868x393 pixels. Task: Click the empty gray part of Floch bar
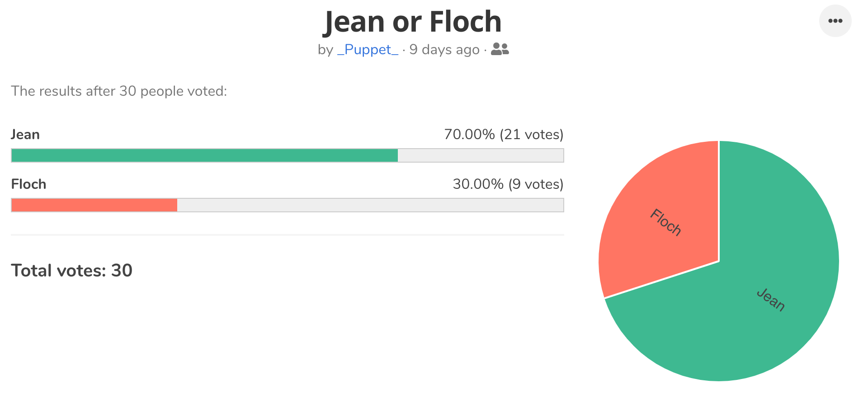[370, 205]
